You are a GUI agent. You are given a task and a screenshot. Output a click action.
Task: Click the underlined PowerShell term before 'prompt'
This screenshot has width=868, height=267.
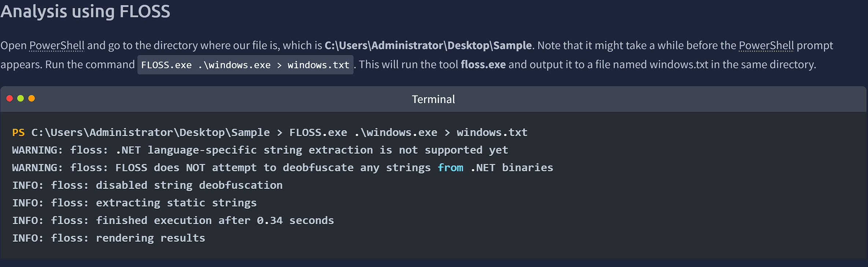(x=767, y=45)
